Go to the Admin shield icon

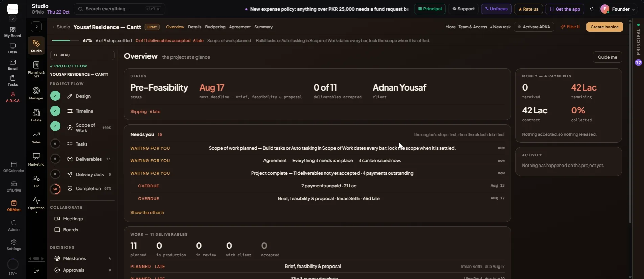[14, 226]
